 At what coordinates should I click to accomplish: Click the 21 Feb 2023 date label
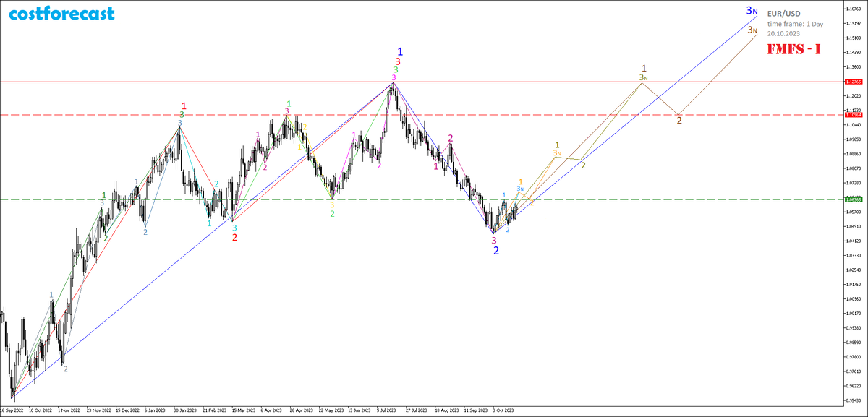click(x=214, y=410)
